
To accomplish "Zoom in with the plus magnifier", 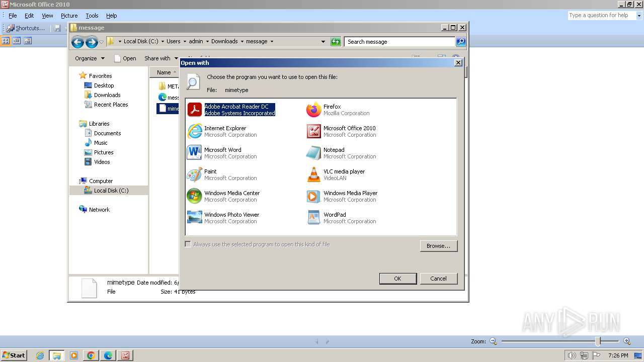I will pyautogui.click(x=627, y=341).
